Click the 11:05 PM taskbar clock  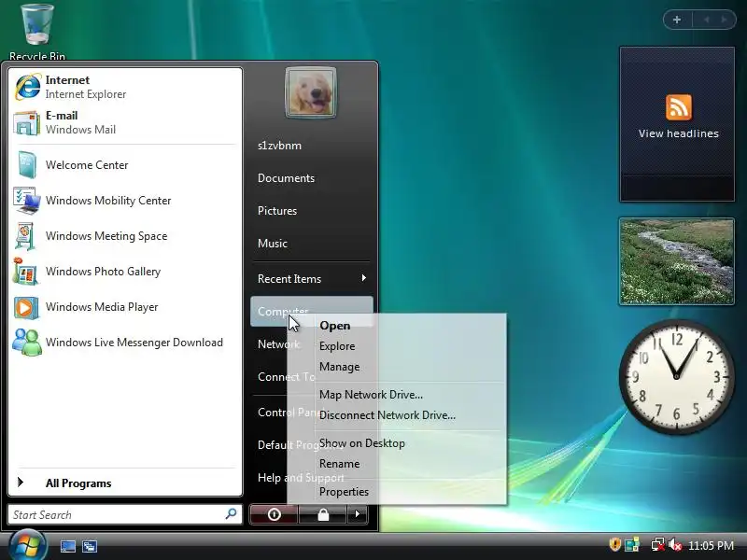click(x=711, y=545)
